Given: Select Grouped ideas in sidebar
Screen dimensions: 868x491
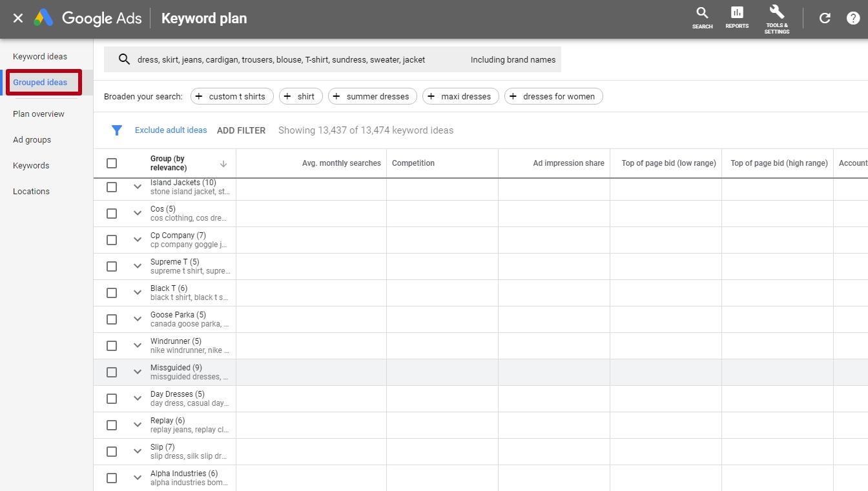Looking at the screenshot, I should (x=40, y=83).
